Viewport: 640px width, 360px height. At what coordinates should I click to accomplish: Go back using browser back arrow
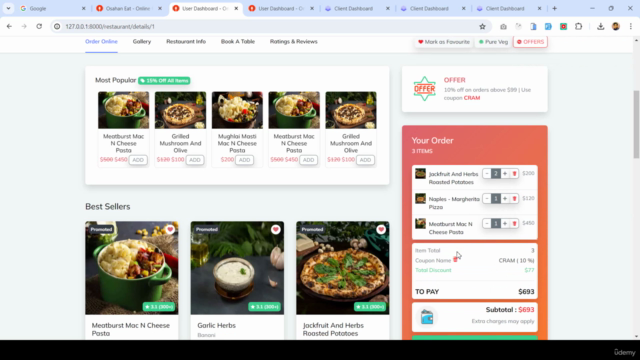(9, 27)
